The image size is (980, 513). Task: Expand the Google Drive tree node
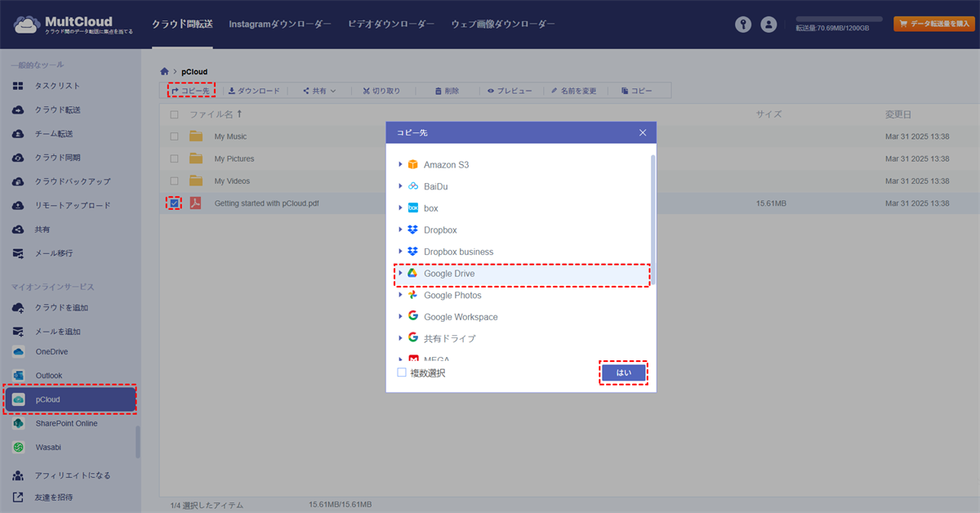click(400, 273)
